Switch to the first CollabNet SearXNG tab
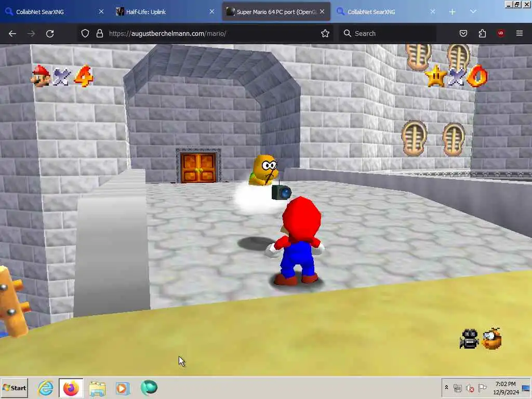Viewport: 532px width, 399px height. pos(54,12)
